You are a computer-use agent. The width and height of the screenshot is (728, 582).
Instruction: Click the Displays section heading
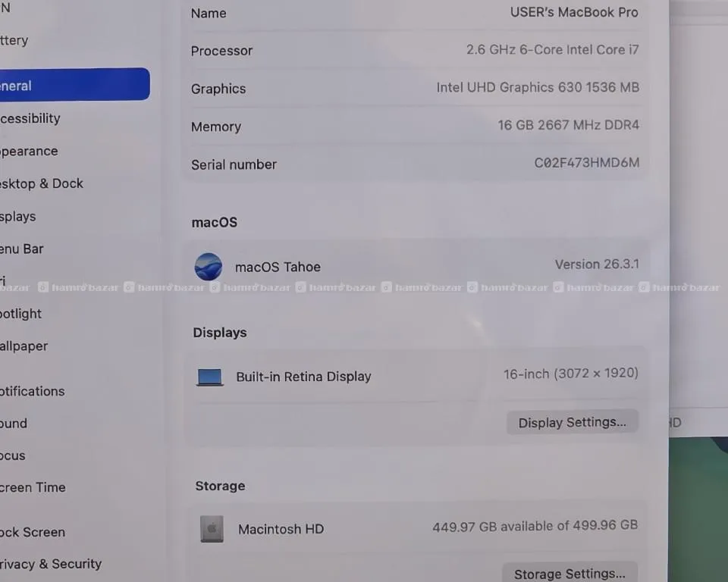coord(220,333)
